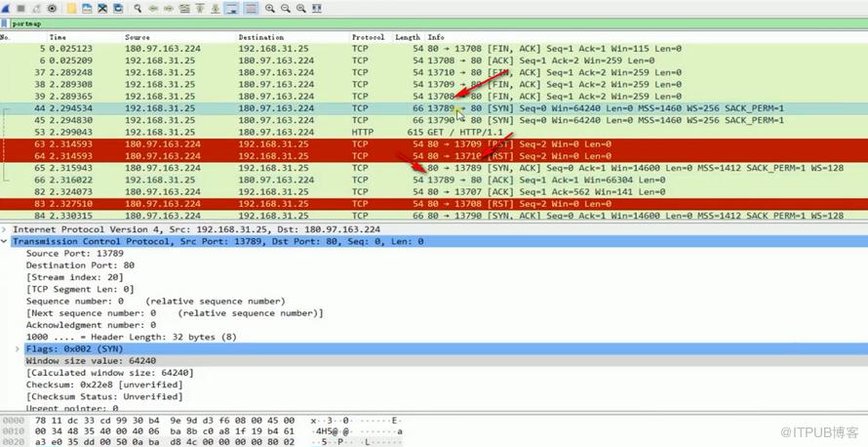The width and height of the screenshot is (868, 447).
Task: Go back to previous packet
Action: [153, 9]
